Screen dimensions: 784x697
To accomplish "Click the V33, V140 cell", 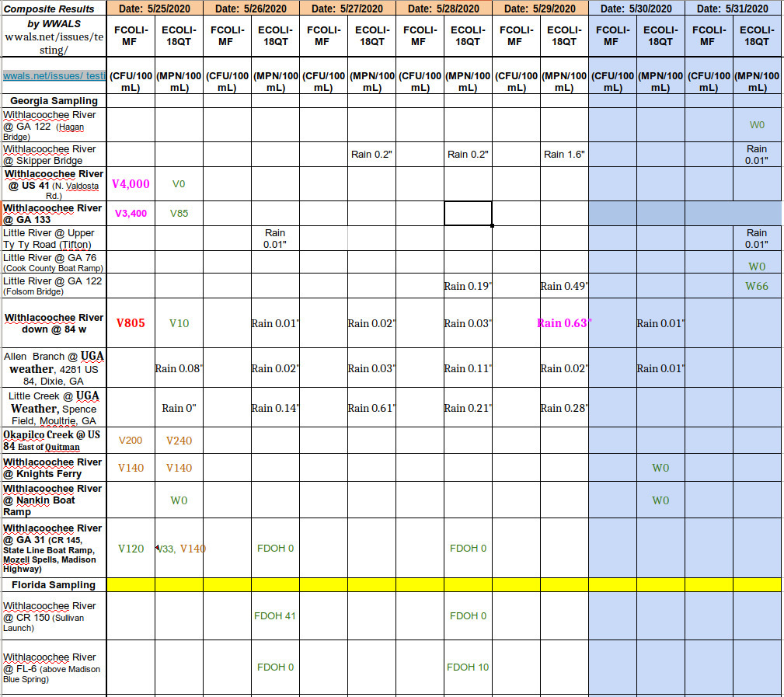I will [180, 549].
